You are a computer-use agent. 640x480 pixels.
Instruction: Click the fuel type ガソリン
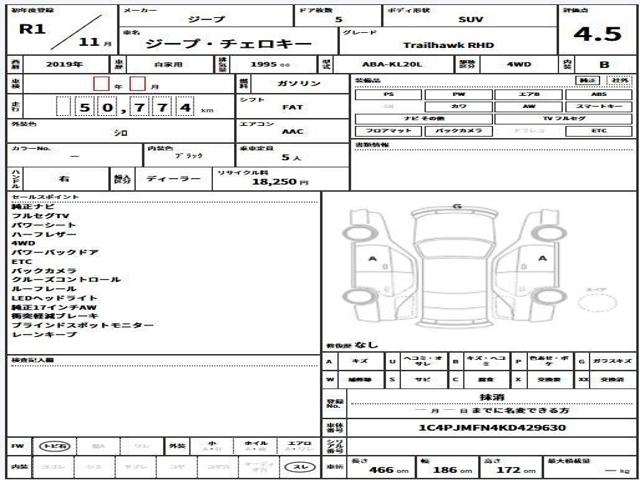[x=299, y=84]
